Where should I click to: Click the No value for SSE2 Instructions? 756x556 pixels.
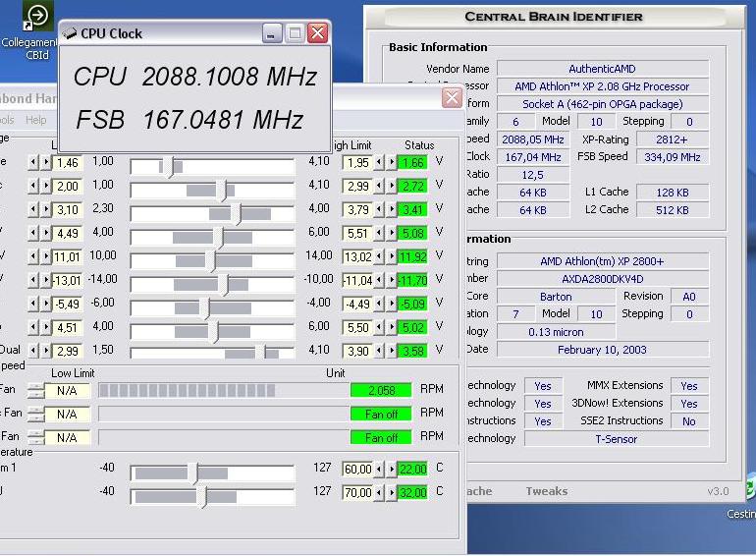pyautogui.click(x=689, y=421)
